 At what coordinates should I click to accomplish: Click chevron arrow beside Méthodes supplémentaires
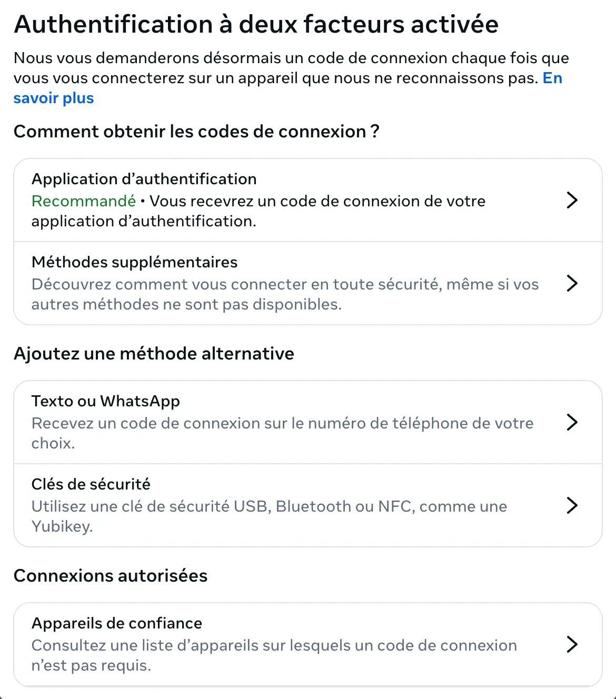[572, 283]
